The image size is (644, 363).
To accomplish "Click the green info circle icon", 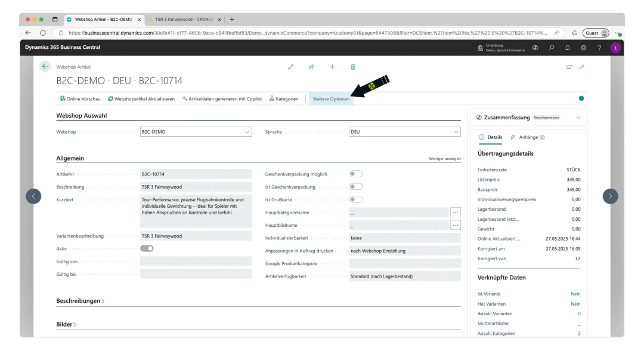I will 581,99.
